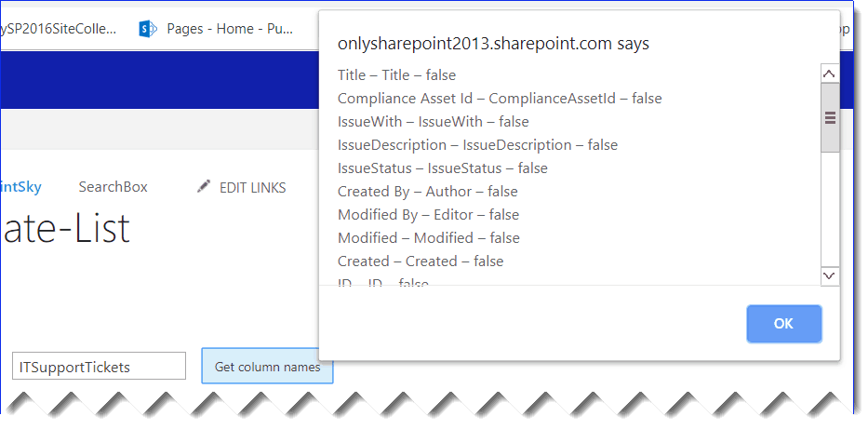Click the scrollbar thumb in the alert dialog

830,118
